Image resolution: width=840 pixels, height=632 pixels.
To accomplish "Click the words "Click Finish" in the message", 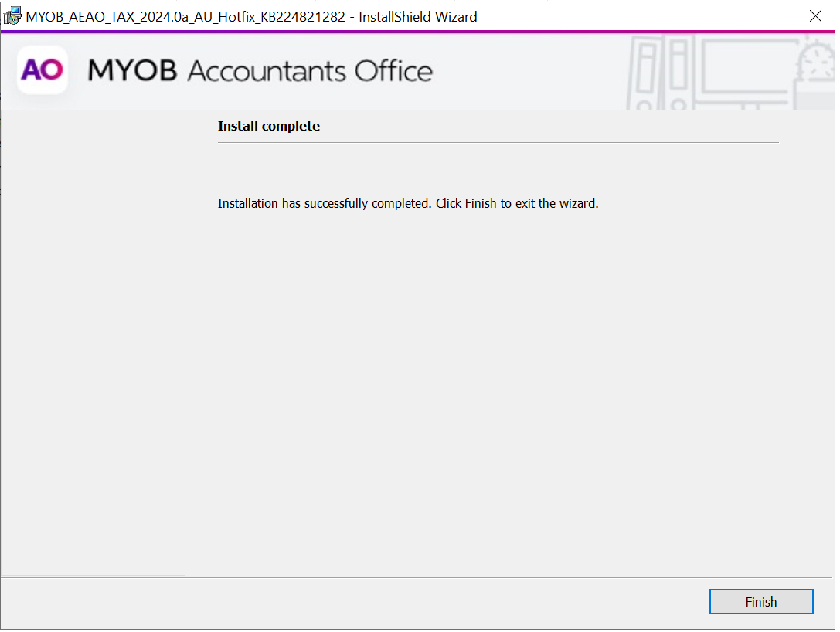I will click(466, 204).
